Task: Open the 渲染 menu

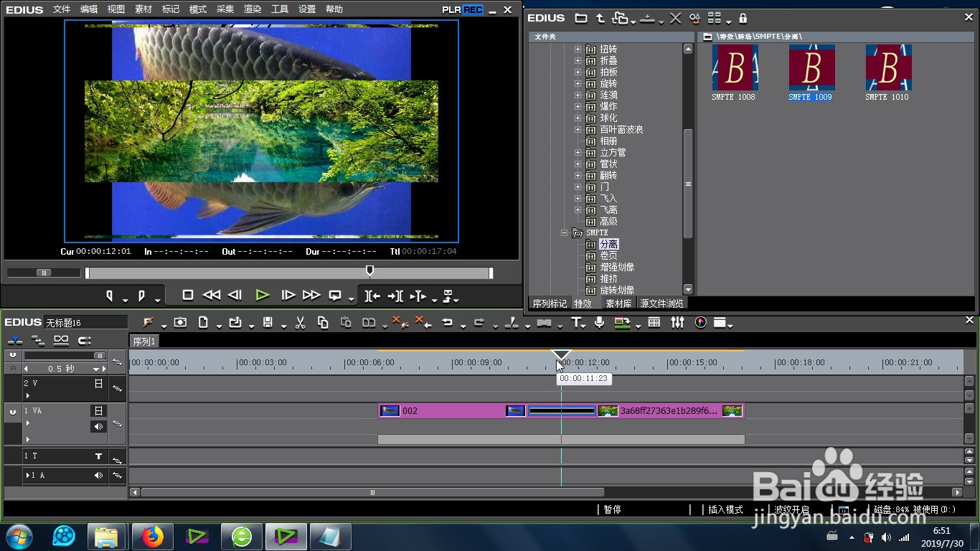Action: click(253, 9)
